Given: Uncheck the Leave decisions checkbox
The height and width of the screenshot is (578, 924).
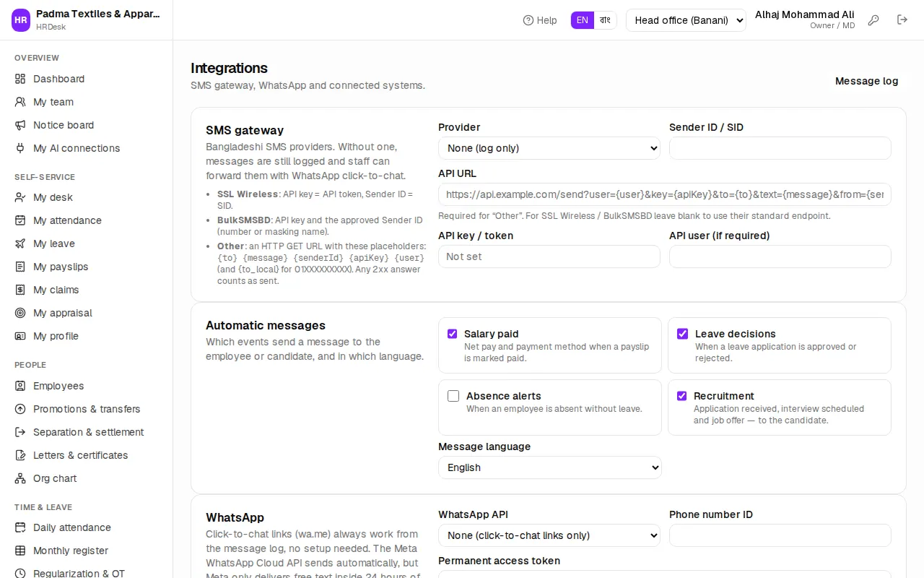Looking at the screenshot, I should click(x=682, y=334).
